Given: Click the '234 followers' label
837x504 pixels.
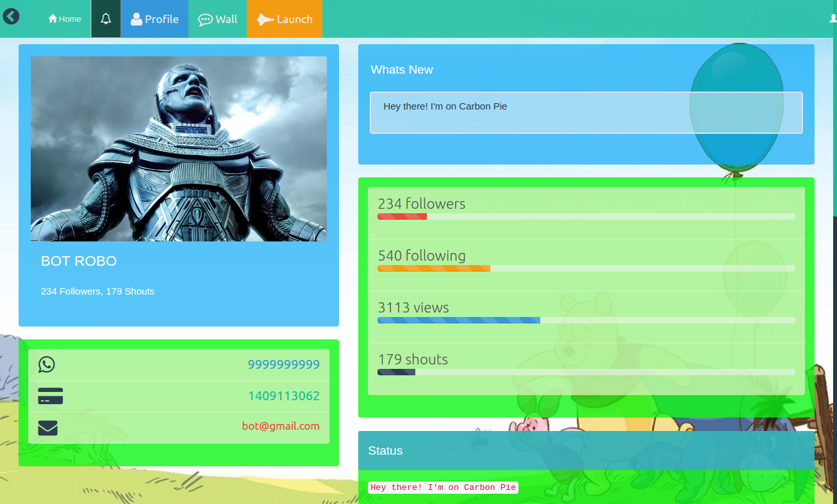Looking at the screenshot, I should click(422, 204).
